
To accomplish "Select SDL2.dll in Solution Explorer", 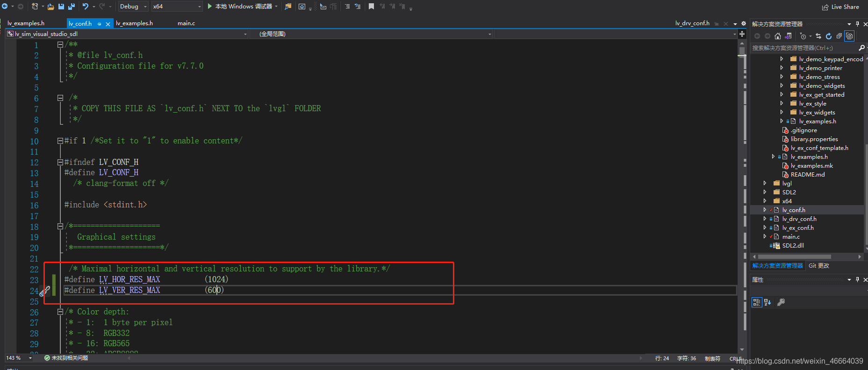I will pyautogui.click(x=793, y=246).
